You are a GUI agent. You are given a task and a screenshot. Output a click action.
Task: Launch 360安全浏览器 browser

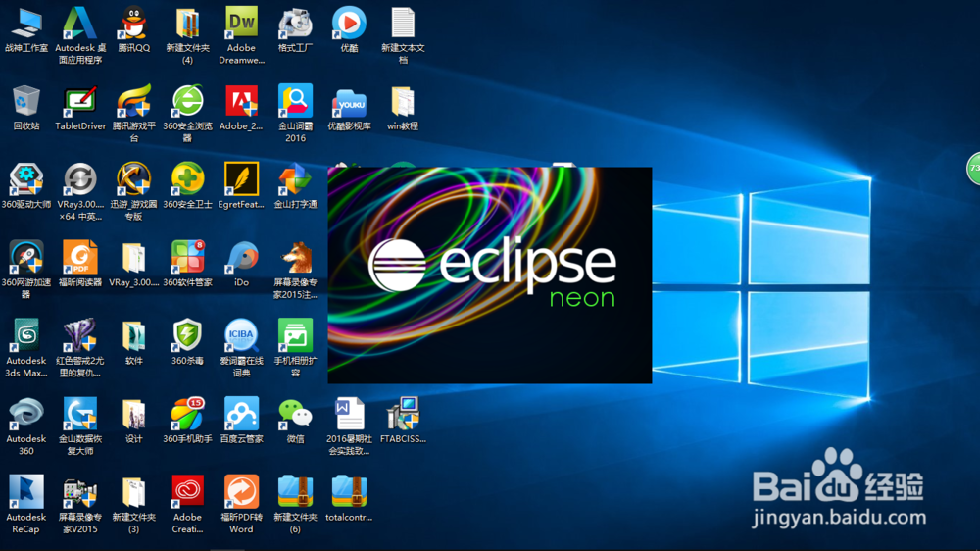[187, 101]
